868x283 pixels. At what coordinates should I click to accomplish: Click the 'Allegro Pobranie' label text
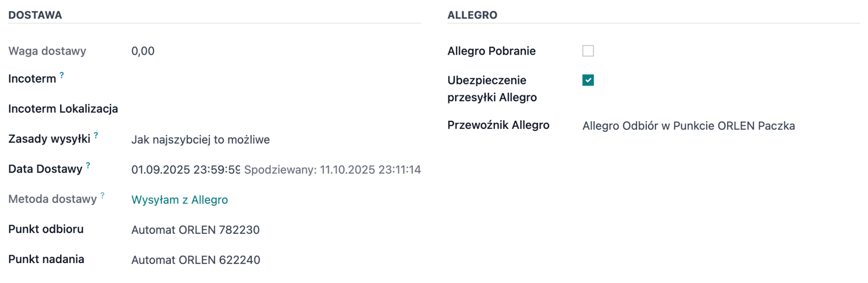[x=491, y=51]
